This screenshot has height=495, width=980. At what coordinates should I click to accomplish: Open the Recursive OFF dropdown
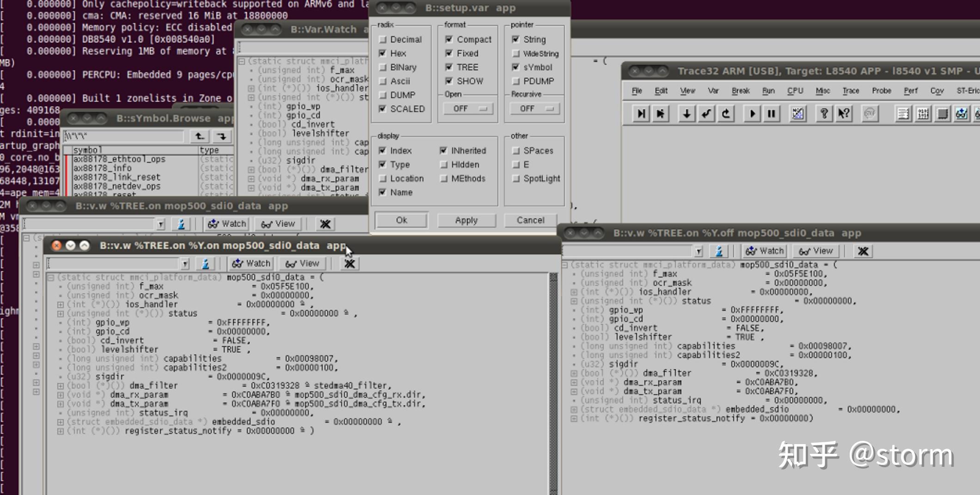pos(534,109)
